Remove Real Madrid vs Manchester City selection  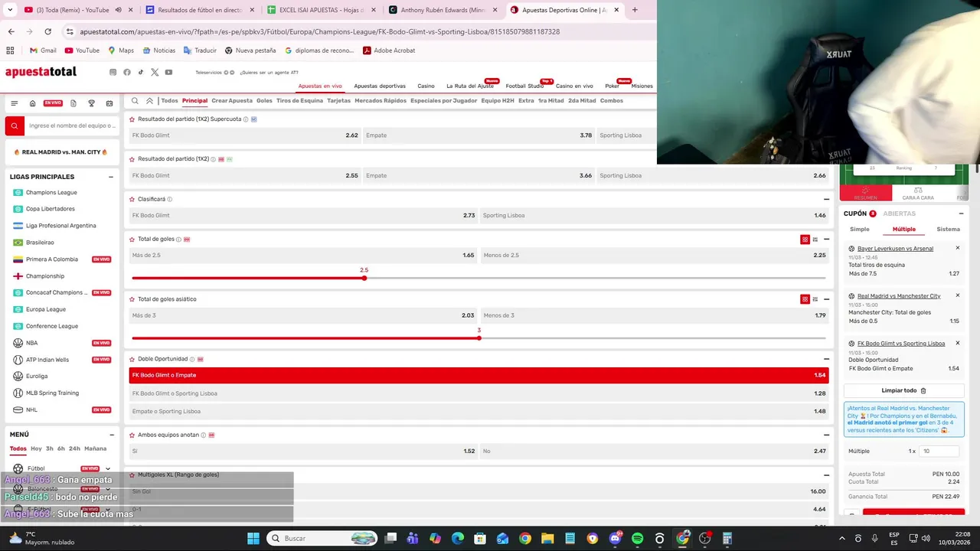pos(957,295)
